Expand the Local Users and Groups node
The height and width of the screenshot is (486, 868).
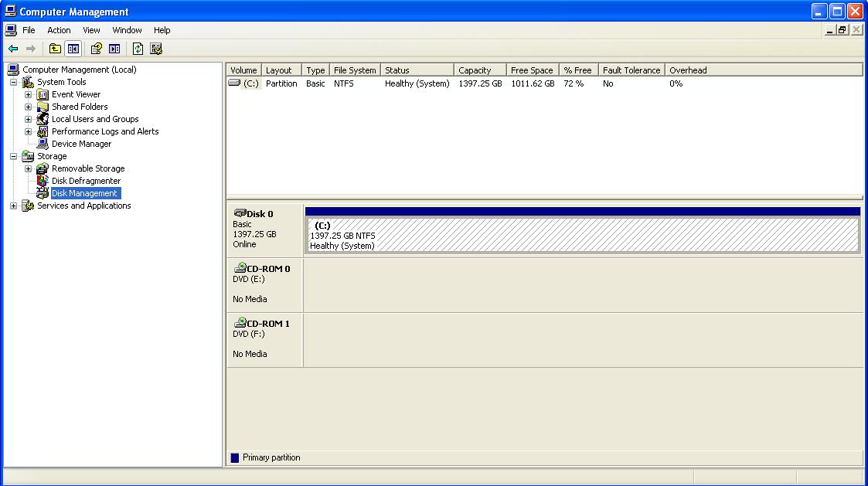click(28, 119)
